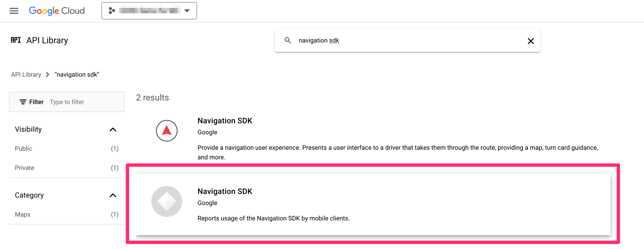The height and width of the screenshot is (249, 644).
Task: Click the Navigation SDK compass icon
Action: point(166,131)
